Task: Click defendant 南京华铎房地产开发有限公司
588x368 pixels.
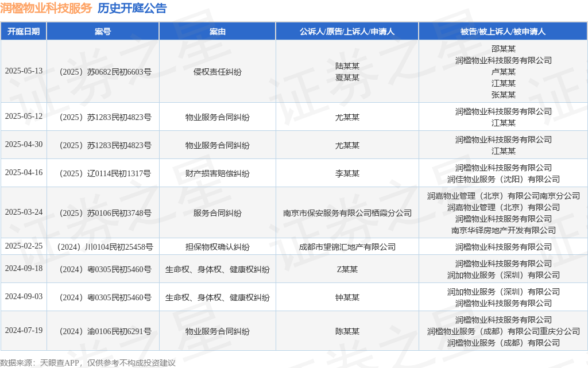Action: point(503,230)
